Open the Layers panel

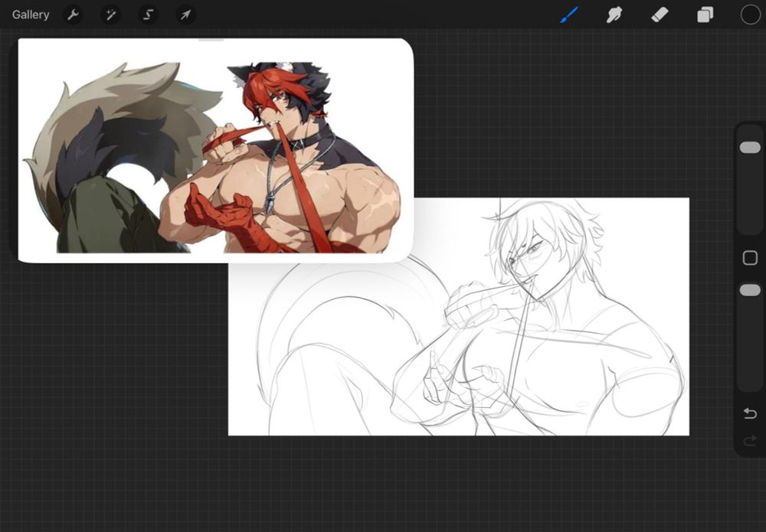coord(705,15)
